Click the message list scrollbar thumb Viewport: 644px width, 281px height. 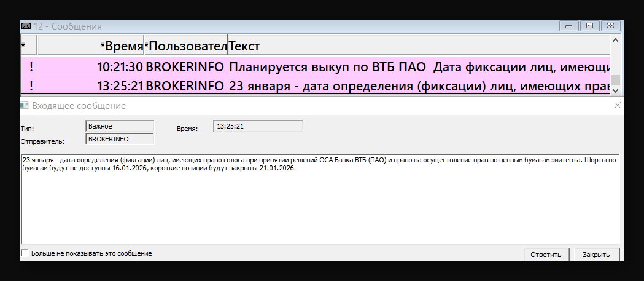coord(615,80)
